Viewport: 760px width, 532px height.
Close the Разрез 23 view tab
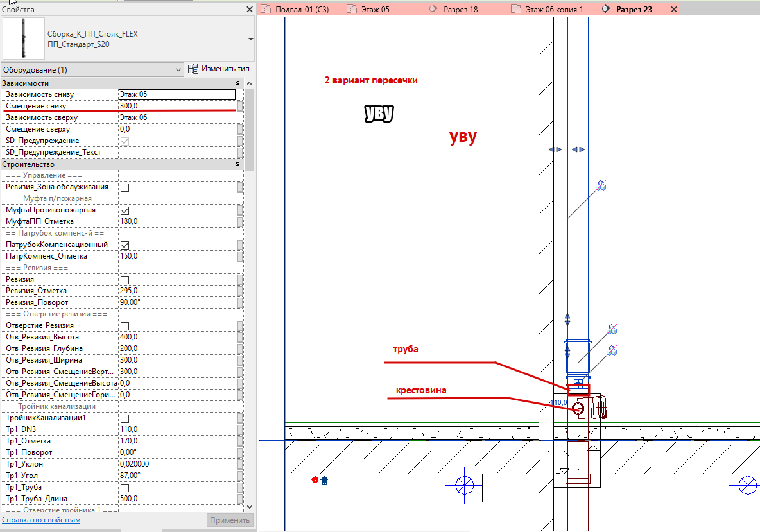click(x=674, y=9)
